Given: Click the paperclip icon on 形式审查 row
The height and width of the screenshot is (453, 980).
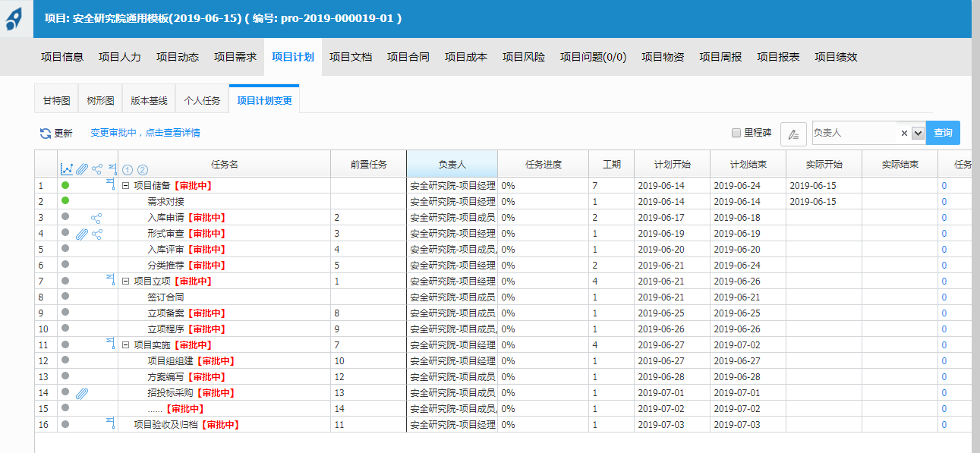Looking at the screenshot, I should (x=82, y=234).
